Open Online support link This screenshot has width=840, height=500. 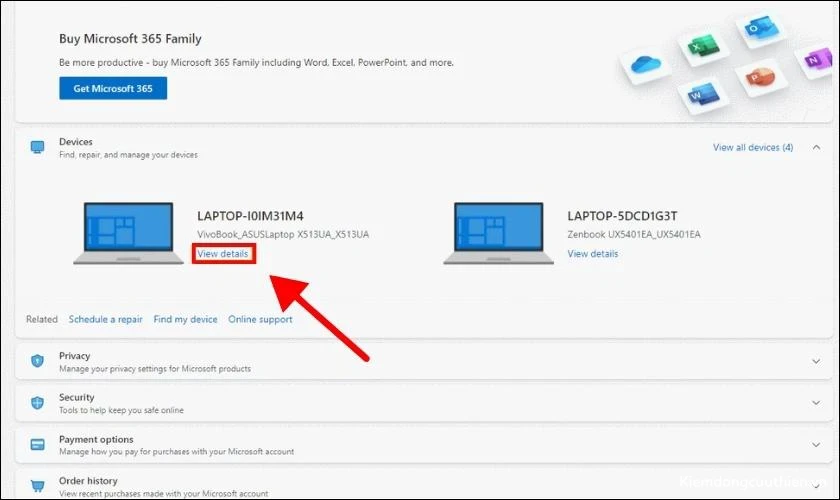click(x=260, y=319)
